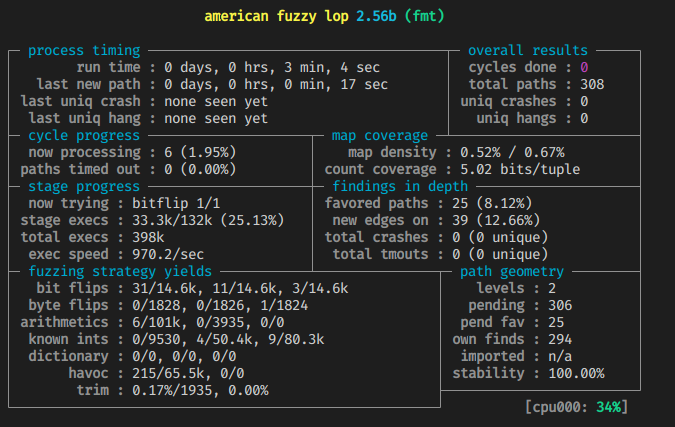Click the own finds value 294
This screenshot has width=675, height=427.
(x=560, y=340)
